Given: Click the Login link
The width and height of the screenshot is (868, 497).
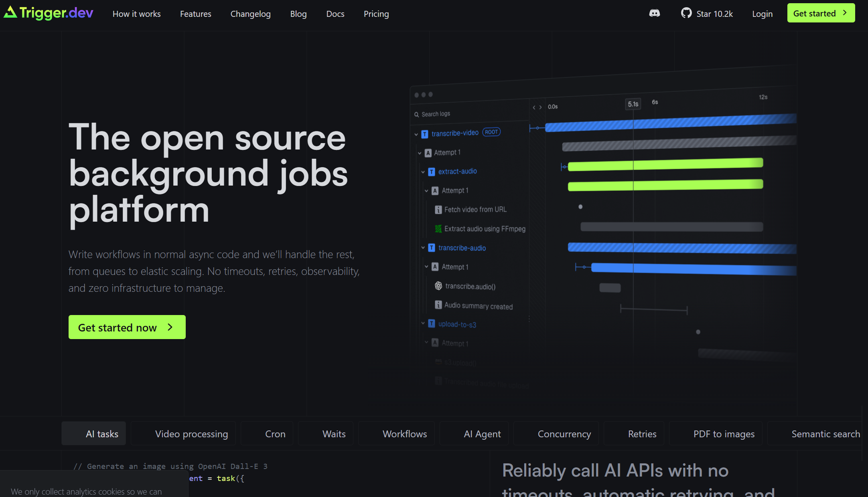Looking at the screenshot, I should 762,14.
